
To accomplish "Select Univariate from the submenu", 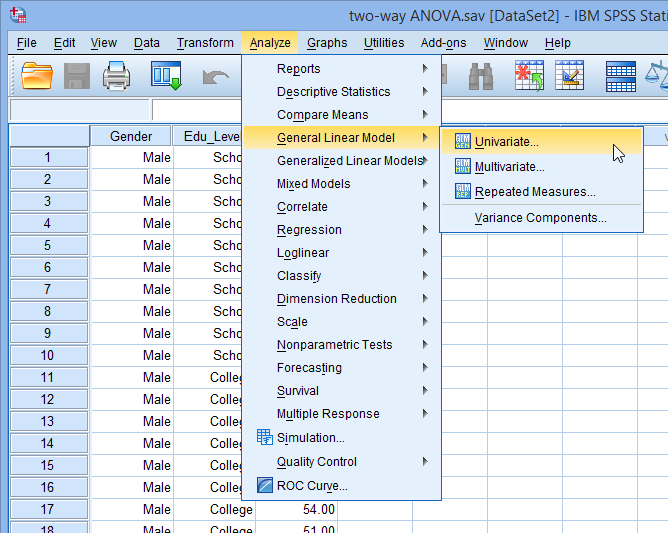I will click(506, 142).
